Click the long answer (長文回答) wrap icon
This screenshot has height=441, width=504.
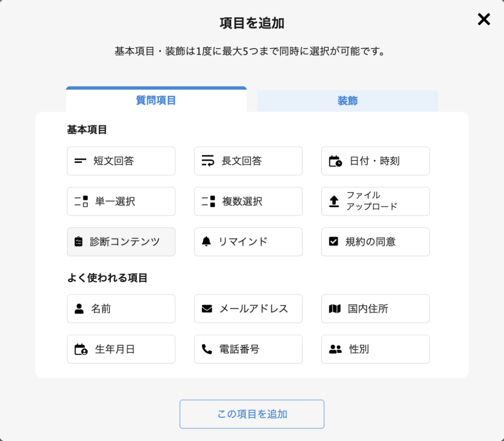[208, 161]
